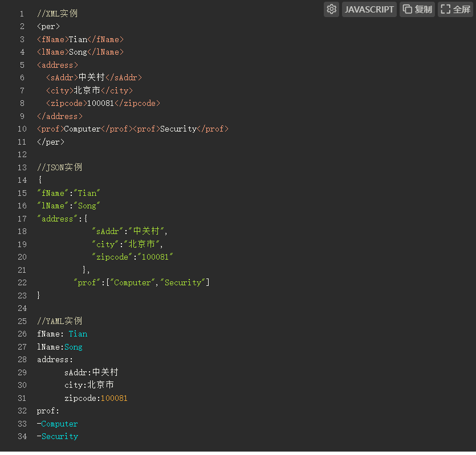Click the YAML city:北京市 line

click(x=89, y=385)
